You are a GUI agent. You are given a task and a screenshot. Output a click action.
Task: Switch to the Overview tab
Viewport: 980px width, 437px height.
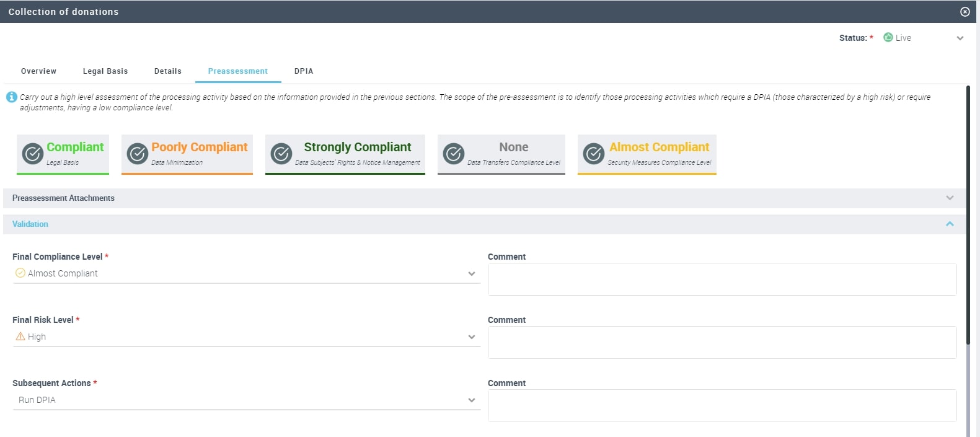[x=38, y=71]
